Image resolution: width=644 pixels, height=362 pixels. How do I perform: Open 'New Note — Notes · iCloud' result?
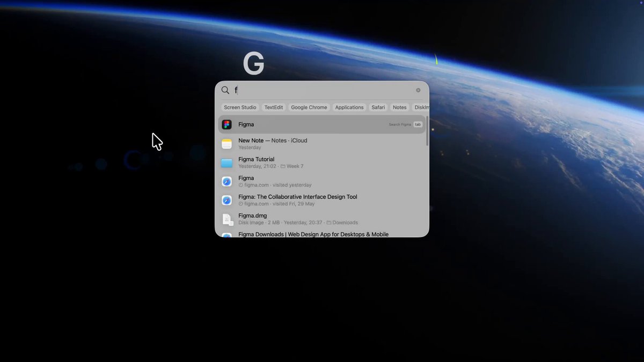coord(322,144)
